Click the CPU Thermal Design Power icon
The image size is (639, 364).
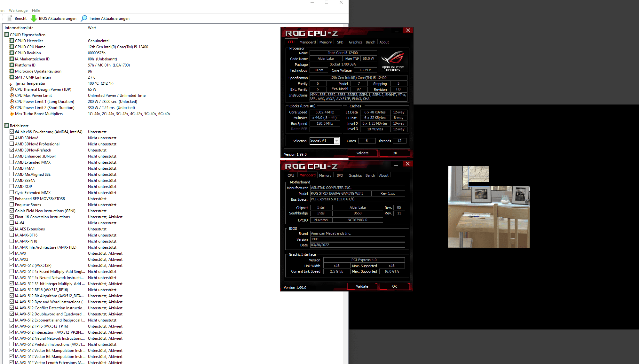tap(12, 89)
